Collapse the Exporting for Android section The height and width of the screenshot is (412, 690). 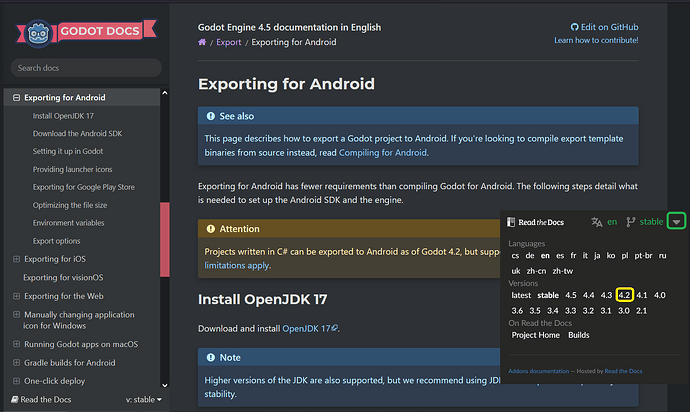[x=16, y=98]
